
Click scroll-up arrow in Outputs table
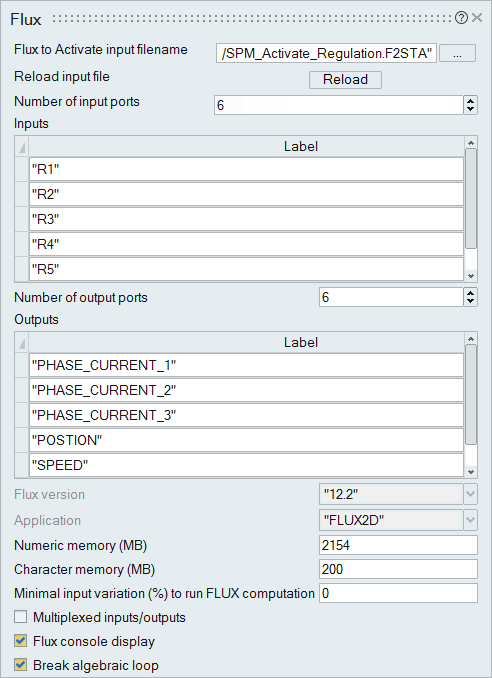(471, 339)
